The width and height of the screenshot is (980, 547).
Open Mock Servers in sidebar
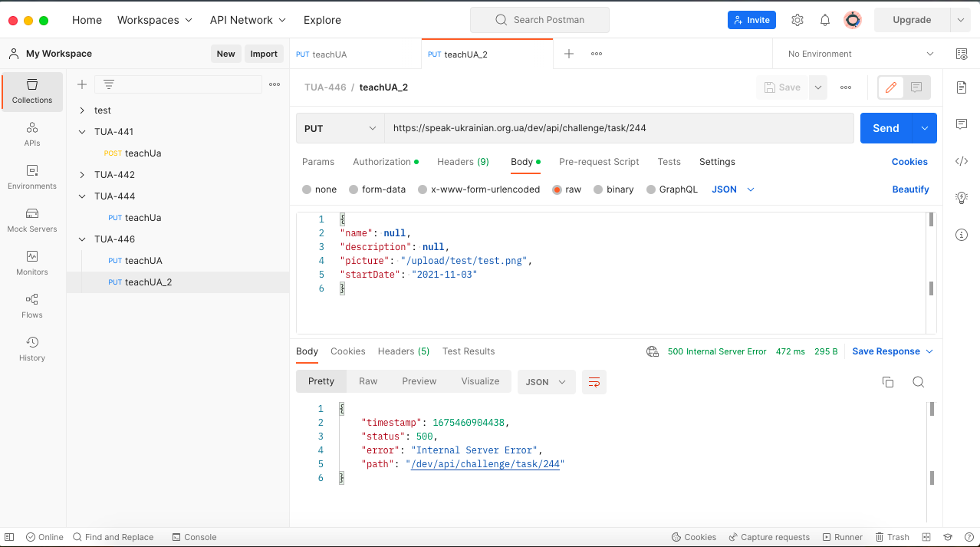[32, 220]
